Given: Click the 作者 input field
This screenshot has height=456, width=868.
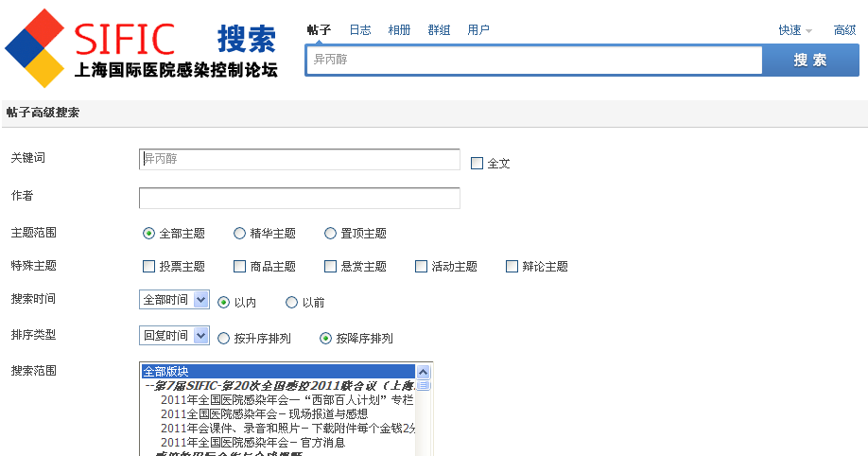Looking at the screenshot, I should [x=299, y=198].
